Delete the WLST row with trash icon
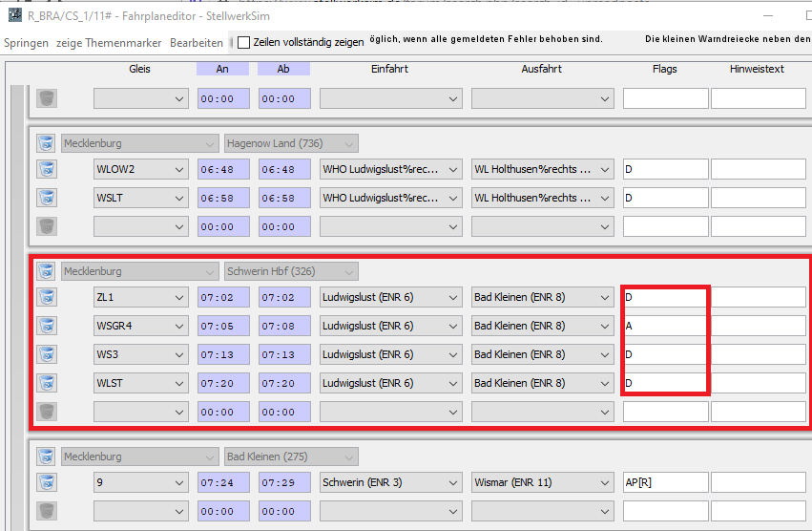 (47, 383)
